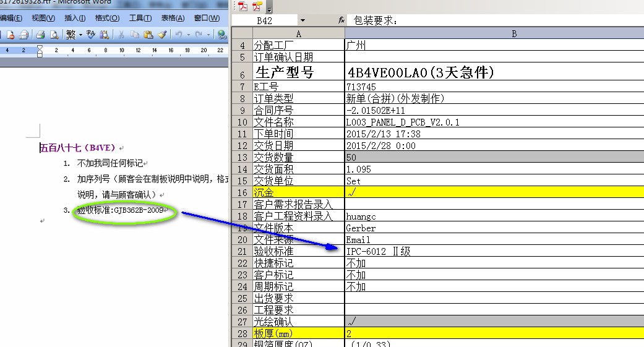
Task: Click cell containing huangc
Action: [x=494, y=216]
